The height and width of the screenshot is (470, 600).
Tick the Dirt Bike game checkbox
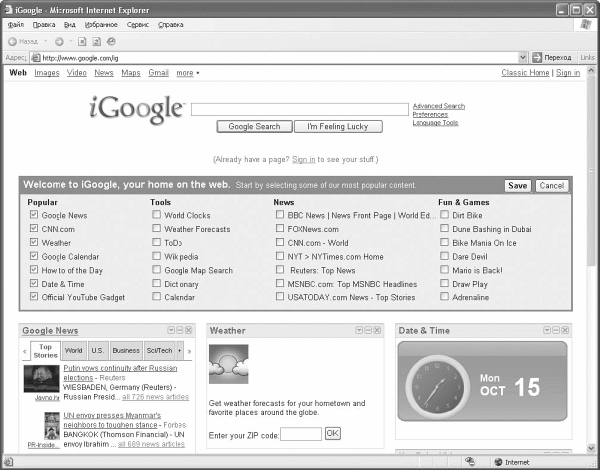point(444,215)
